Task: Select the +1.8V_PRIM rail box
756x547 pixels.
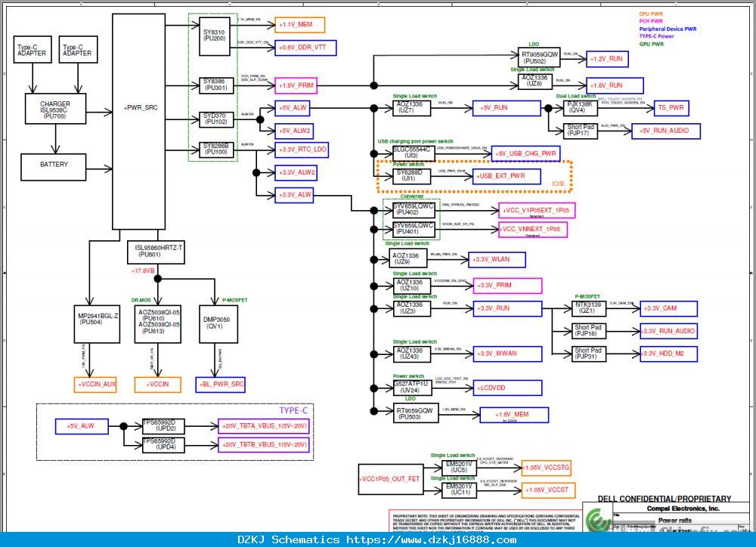Action: click(x=296, y=85)
